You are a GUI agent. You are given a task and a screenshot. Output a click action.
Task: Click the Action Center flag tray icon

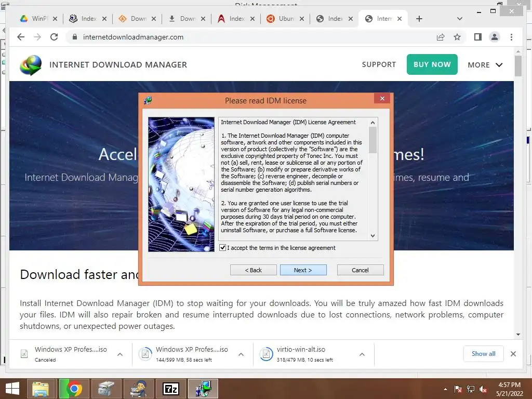458,389
